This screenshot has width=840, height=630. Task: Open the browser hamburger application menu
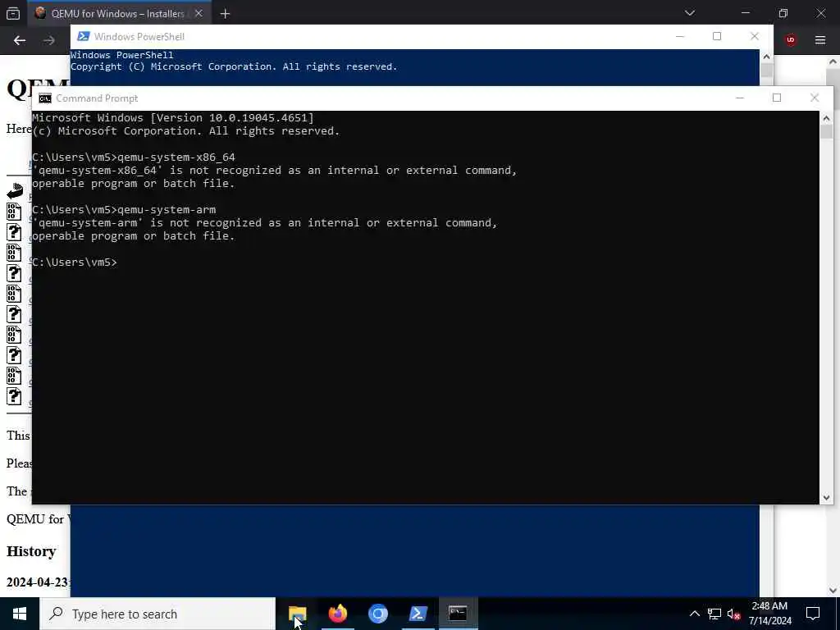tap(820, 40)
